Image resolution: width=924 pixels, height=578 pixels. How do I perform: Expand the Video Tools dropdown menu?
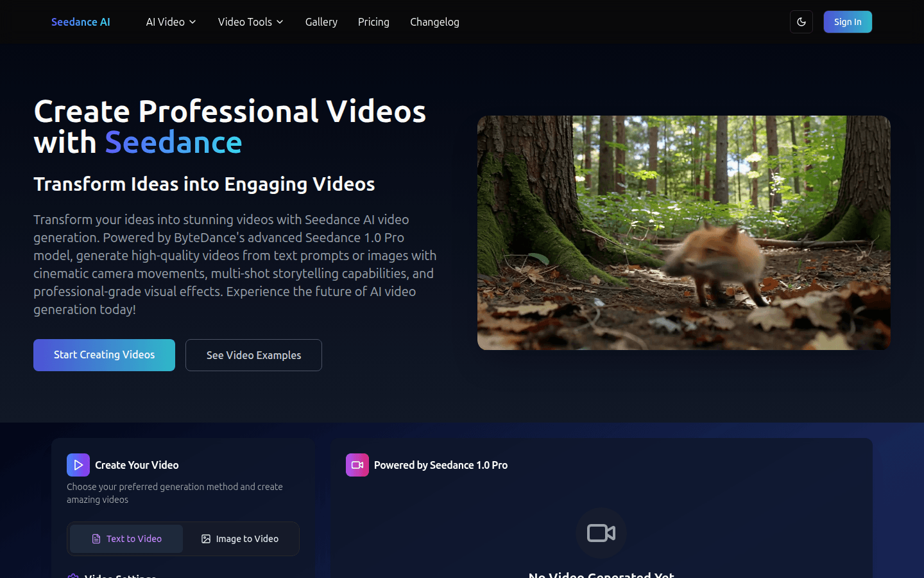[x=251, y=22]
